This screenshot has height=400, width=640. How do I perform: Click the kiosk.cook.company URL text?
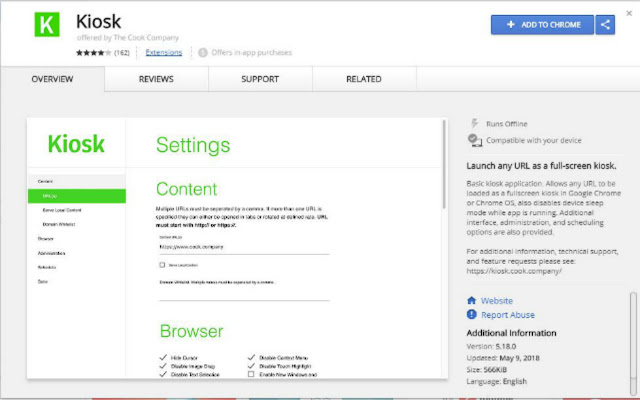(514, 271)
